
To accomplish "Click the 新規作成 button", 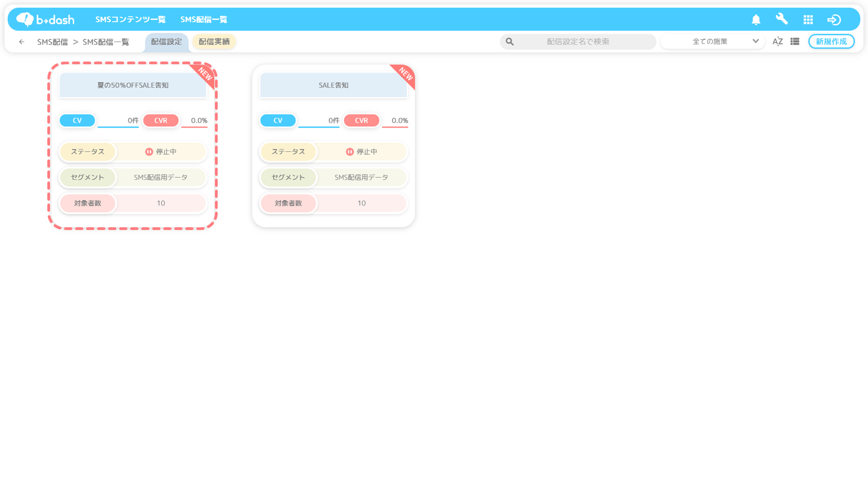I will (831, 42).
